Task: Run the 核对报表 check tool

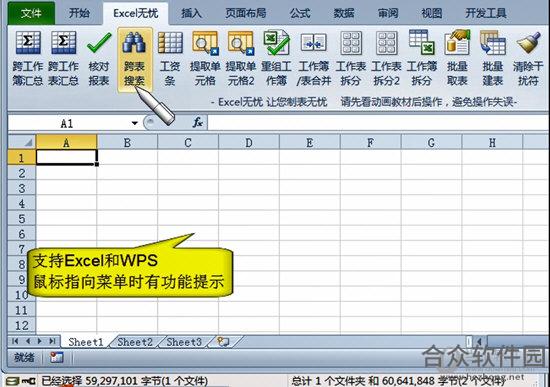Action: click(99, 59)
